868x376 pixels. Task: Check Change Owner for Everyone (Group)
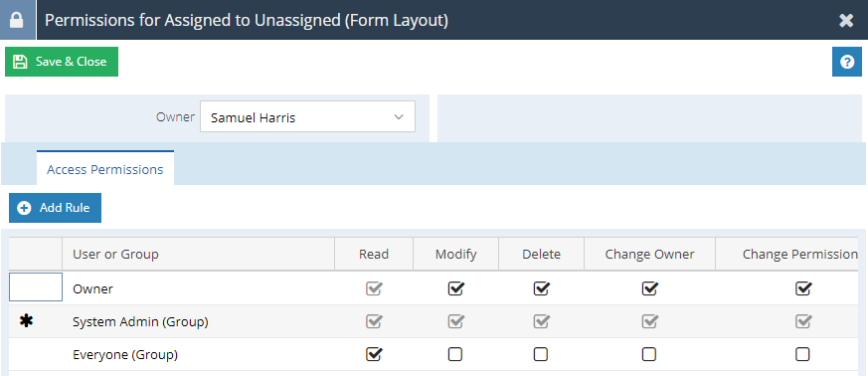[x=649, y=354]
